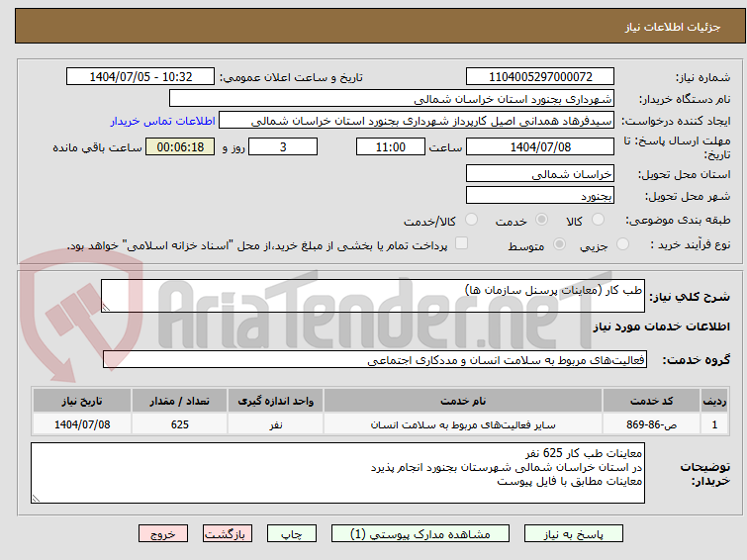Click the توضیحات خریدار text area
The image size is (747, 560).
(x=337, y=473)
